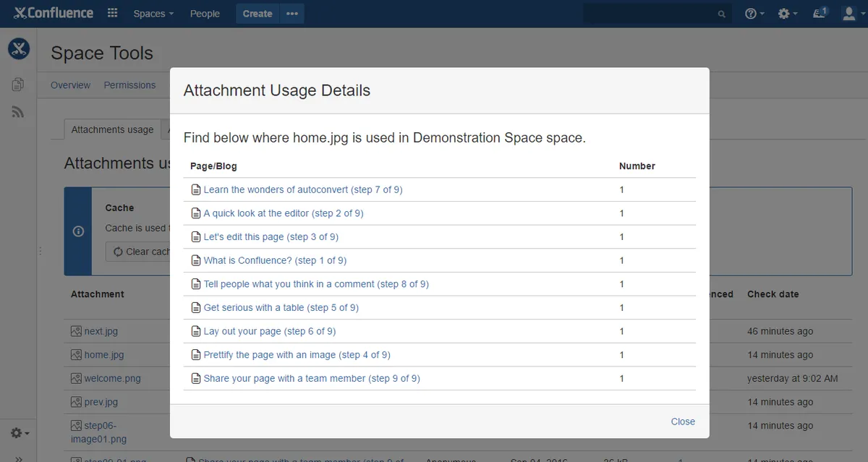Viewport: 868px width, 462px height.
Task: Open 'Lay out your page' link
Action: click(x=270, y=331)
